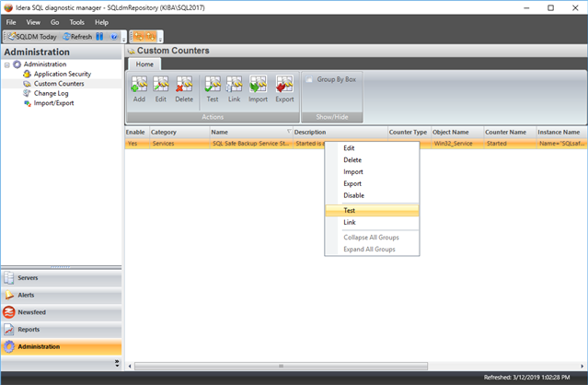Choose Export in the context menu
Screen dimensions: 588x385
tap(372, 183)
